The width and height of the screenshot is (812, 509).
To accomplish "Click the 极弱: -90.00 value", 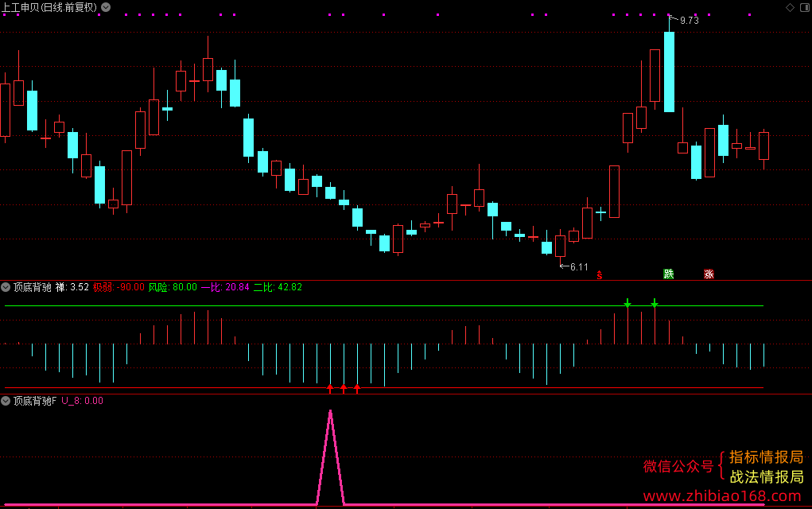I will tap(118, 287).
